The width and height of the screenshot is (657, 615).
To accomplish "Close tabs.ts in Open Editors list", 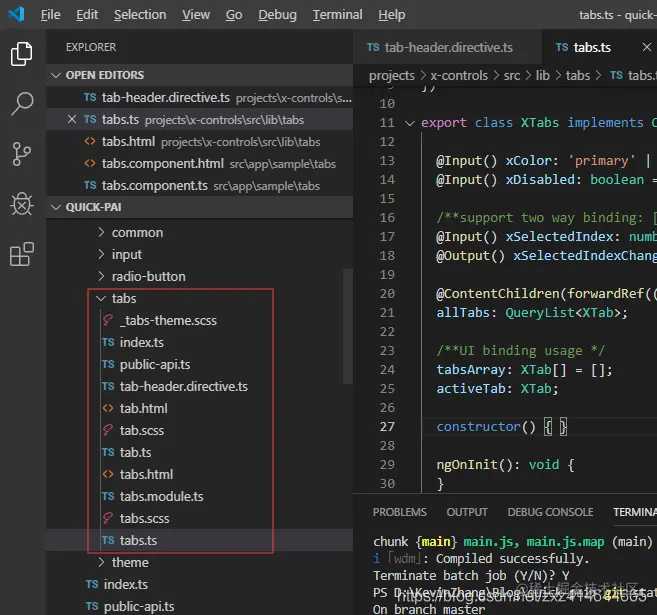I will 72,119.
